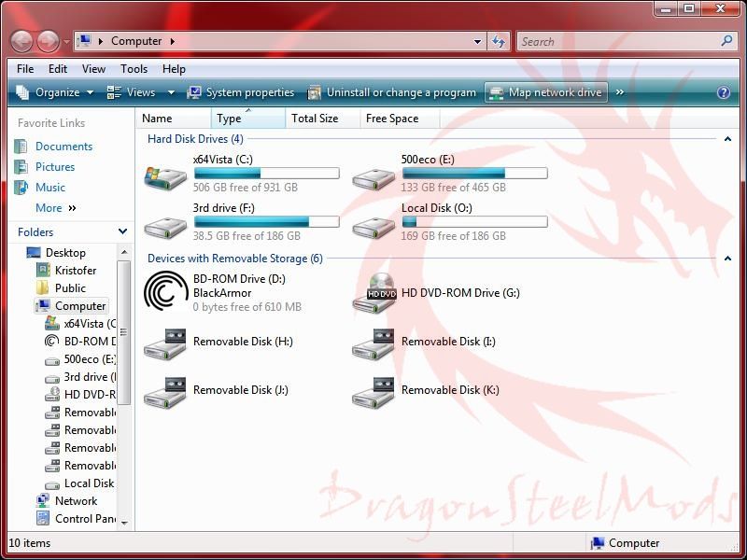Click in the Search input box
This screenshot has width=747, height=560.
[x=617, y=41]
